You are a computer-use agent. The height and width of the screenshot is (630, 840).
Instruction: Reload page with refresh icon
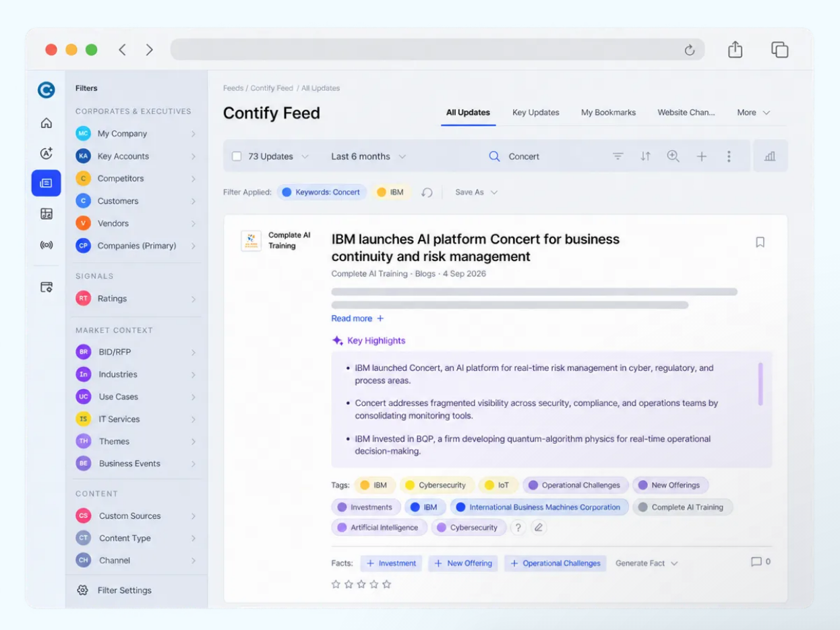click(x=689, y=50)
